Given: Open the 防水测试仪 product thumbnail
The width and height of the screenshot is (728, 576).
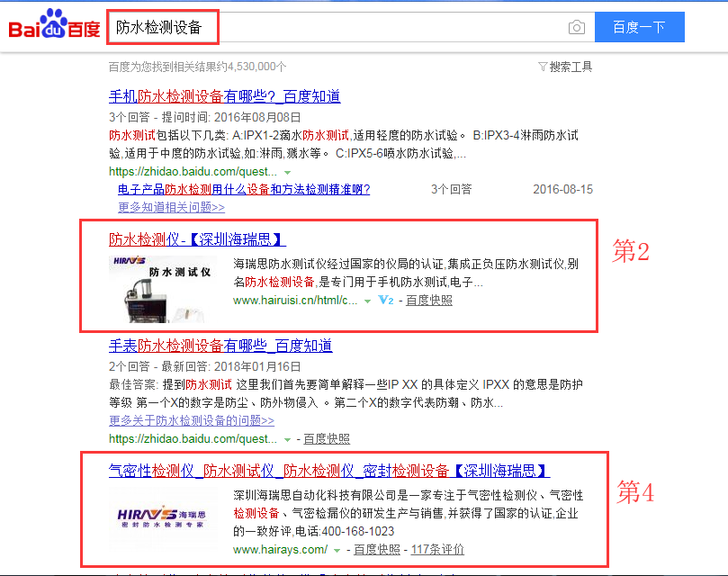Looking at the screenshot, I should coord(162,288).
